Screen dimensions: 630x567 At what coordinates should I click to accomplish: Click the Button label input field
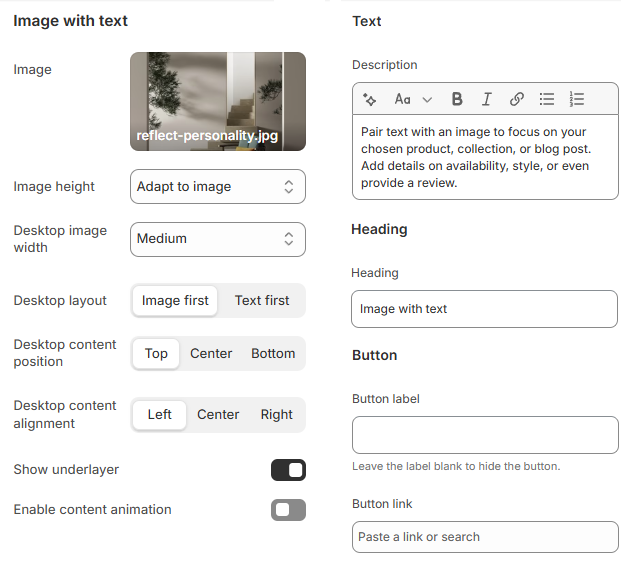click(x=485, y=435)
